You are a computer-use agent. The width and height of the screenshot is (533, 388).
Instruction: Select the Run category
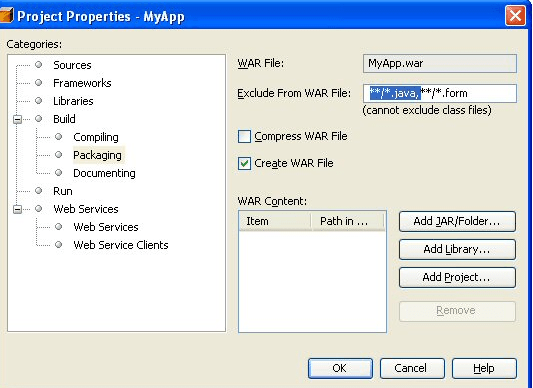63,191
